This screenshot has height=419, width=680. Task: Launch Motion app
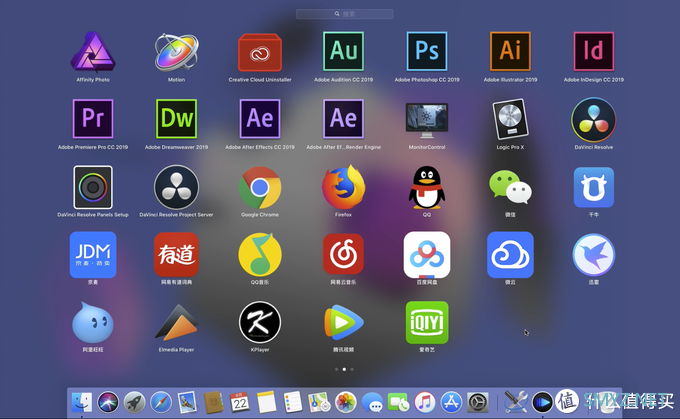(x=177, y=52)
